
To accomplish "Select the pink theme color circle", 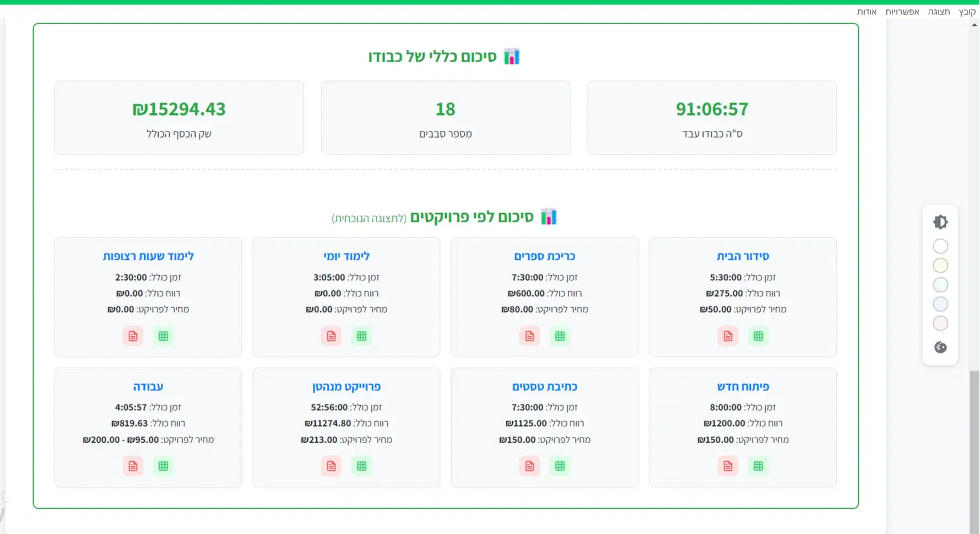I will click(x=940, y=323).
